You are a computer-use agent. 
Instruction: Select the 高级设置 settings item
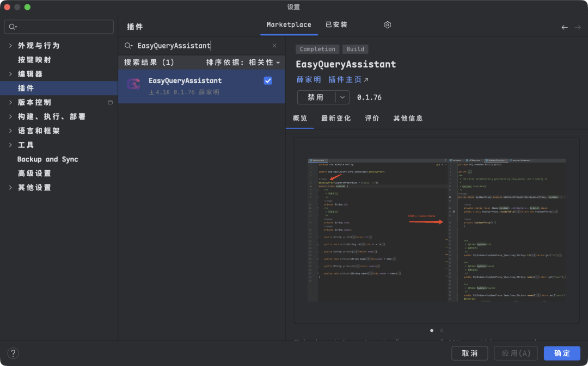click(34, 173)
